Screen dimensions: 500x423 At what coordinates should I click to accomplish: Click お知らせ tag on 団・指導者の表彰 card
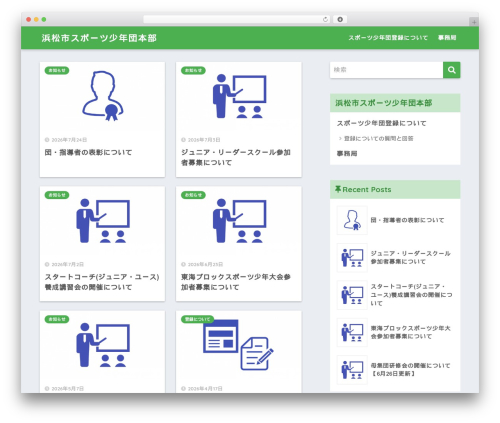click(57, 70)
